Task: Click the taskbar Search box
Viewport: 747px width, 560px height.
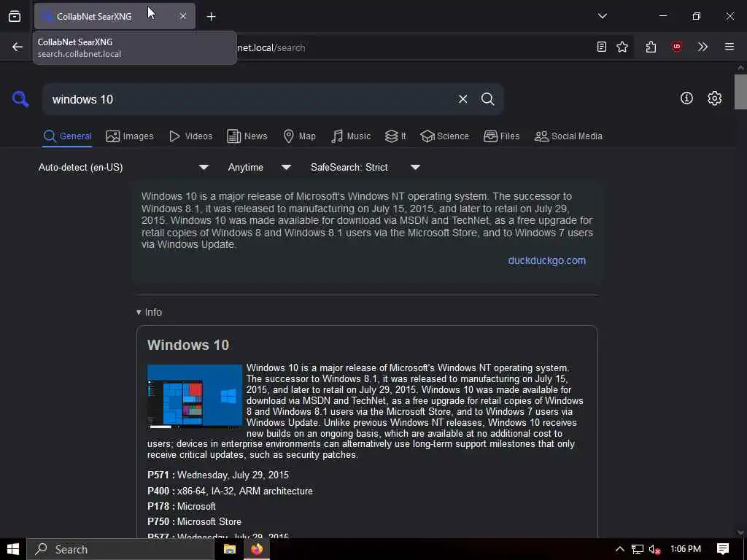Action: click(x=120, y=549)
